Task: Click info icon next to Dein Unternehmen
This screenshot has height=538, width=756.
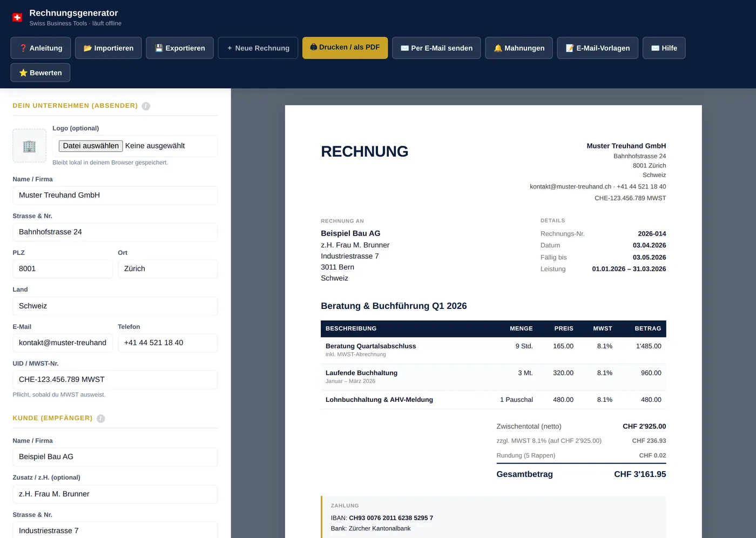Action: pos(146,106)
